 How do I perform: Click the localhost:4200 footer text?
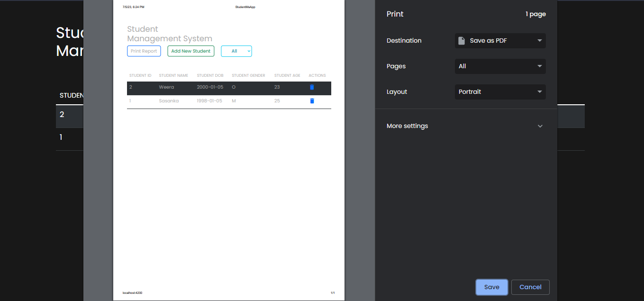(x=132, y=293)
